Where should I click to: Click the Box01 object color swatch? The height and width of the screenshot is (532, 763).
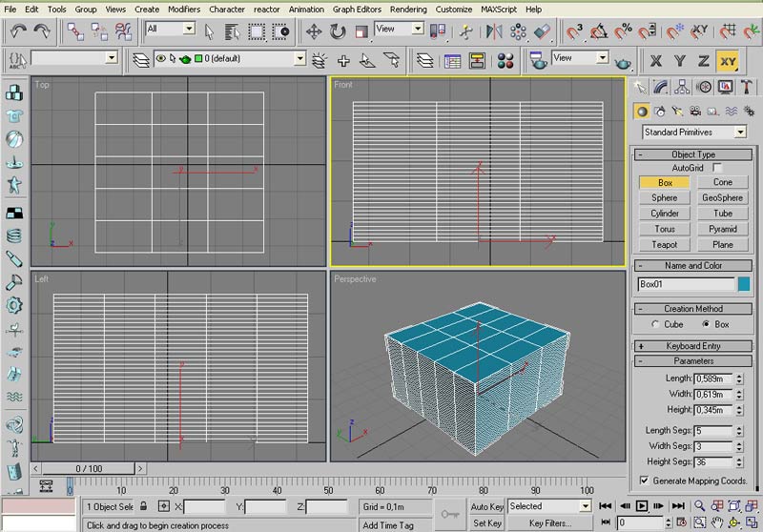[744, 284]
